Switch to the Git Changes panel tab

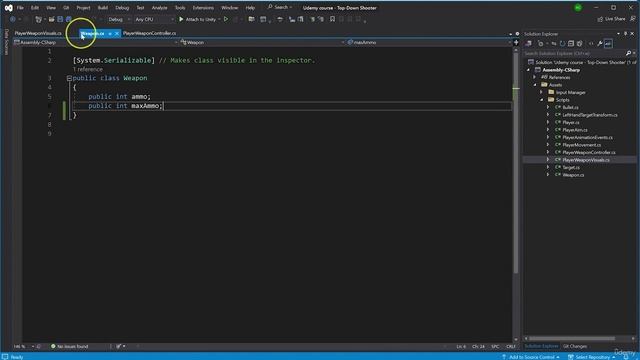(x=575, y=347)
